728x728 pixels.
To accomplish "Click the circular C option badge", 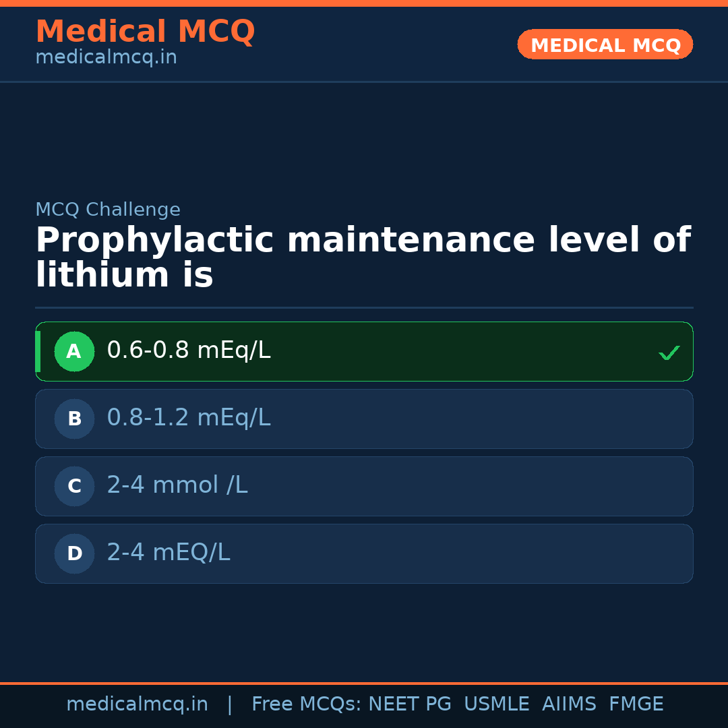I will click(x=74, y=487).
